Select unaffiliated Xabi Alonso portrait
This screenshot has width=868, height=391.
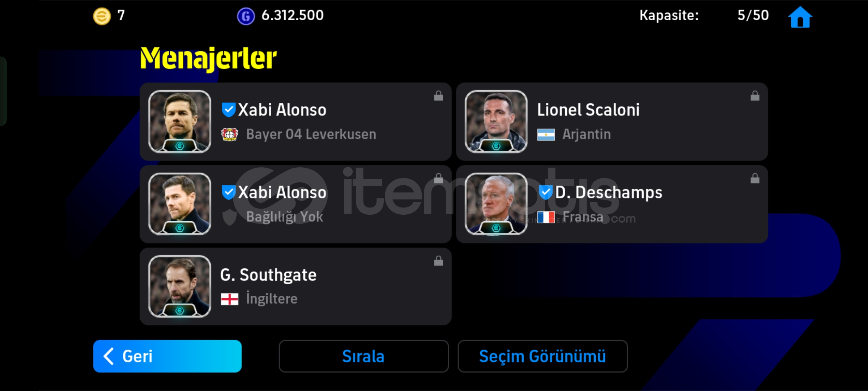coord(180,204)
